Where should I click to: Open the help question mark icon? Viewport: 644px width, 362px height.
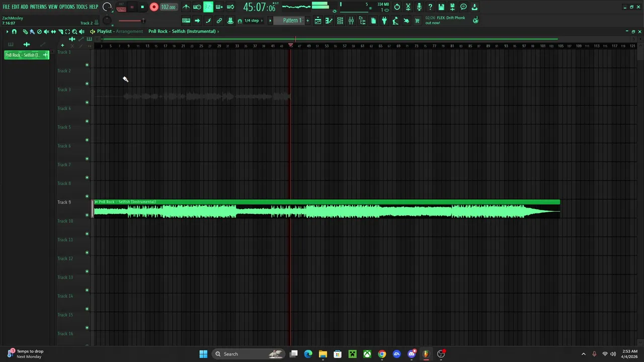click(x=430, y=7)
